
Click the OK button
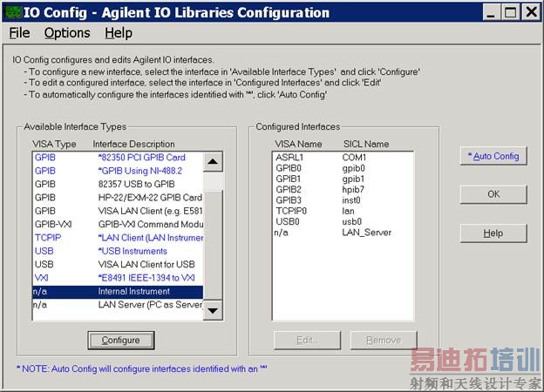pyautogui.click(x=493, y=194)
